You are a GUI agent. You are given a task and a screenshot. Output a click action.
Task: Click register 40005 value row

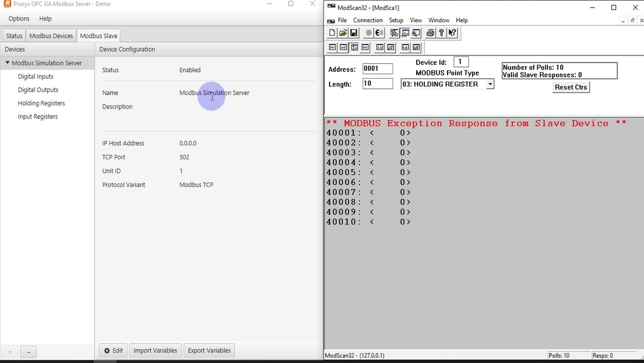pyautogui.click(x=368, y=172)
